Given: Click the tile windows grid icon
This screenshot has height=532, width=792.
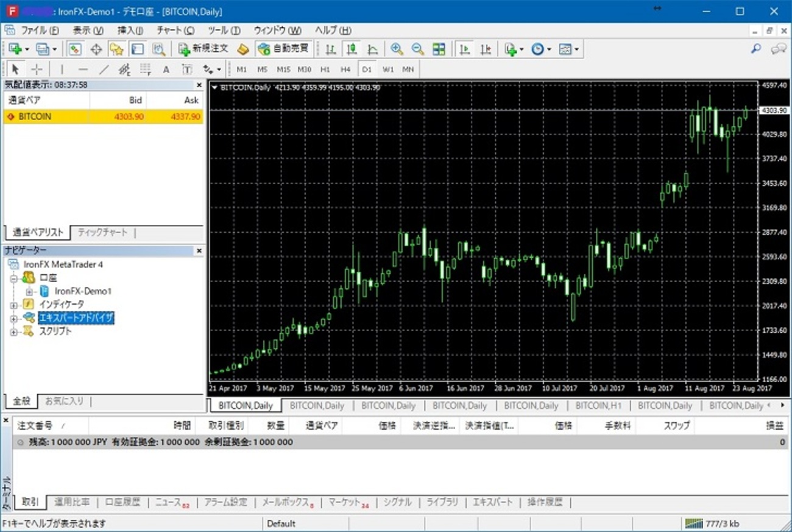Looking at the screenshot, I should click(x=439, y=49).
